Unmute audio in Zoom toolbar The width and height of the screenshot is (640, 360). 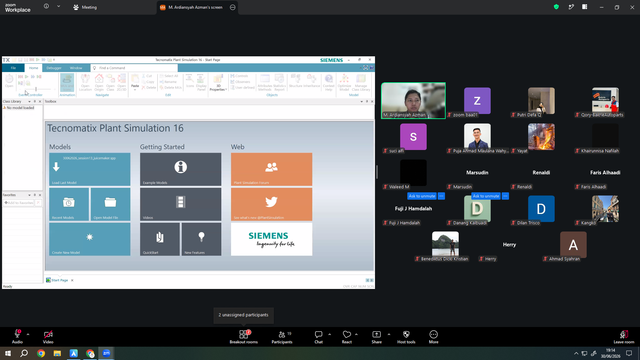[x=17, y=337]
